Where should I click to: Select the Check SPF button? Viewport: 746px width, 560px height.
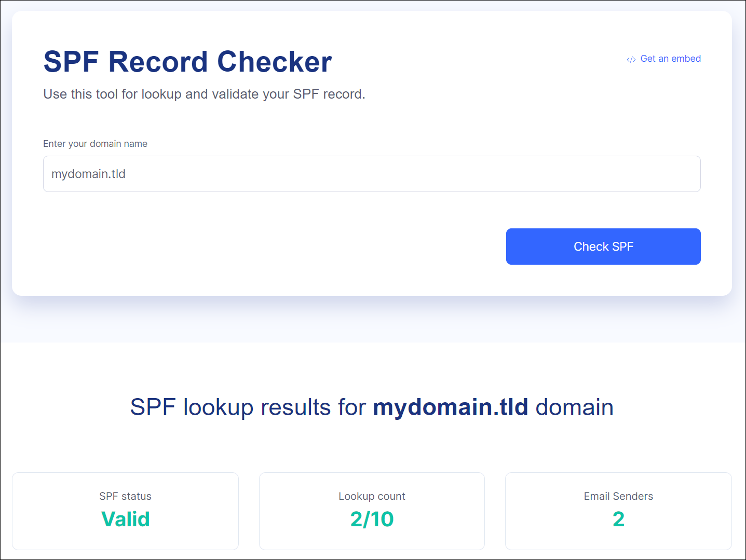pos(603,247)
